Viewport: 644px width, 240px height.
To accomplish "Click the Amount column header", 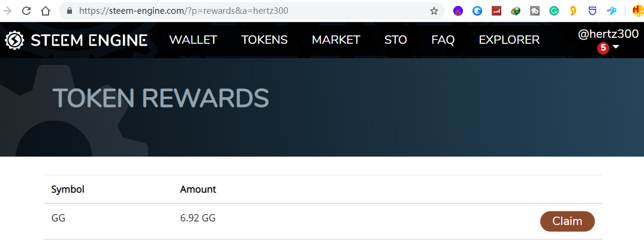I will 198,190.
